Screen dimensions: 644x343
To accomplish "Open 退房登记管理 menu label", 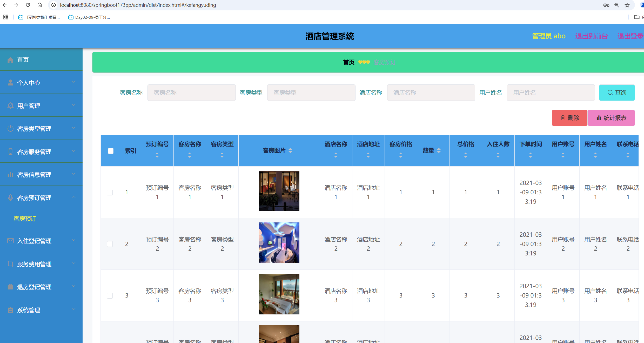I will coord(34,287).
